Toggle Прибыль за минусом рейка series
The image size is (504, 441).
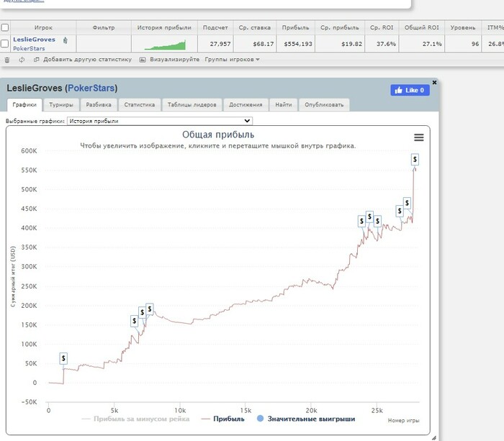[135, 419]
